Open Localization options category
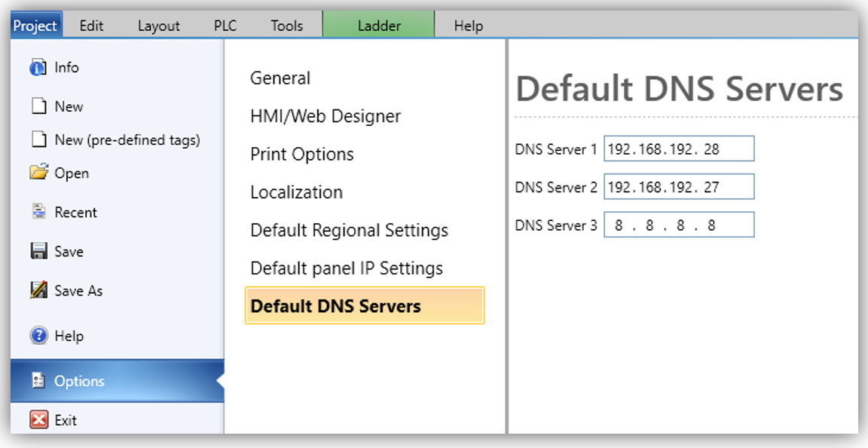 tap(296, 192)
